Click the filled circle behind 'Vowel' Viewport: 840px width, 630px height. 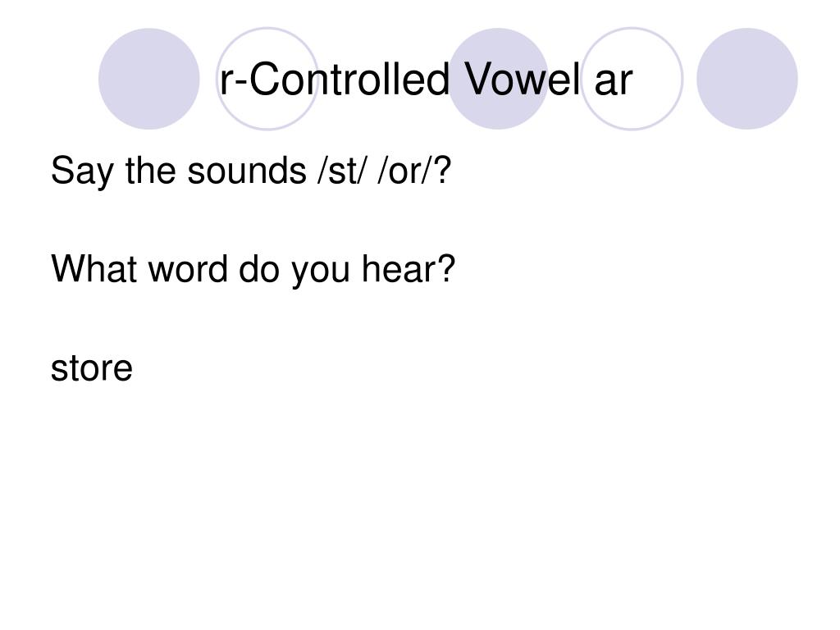tap(498, 79)
